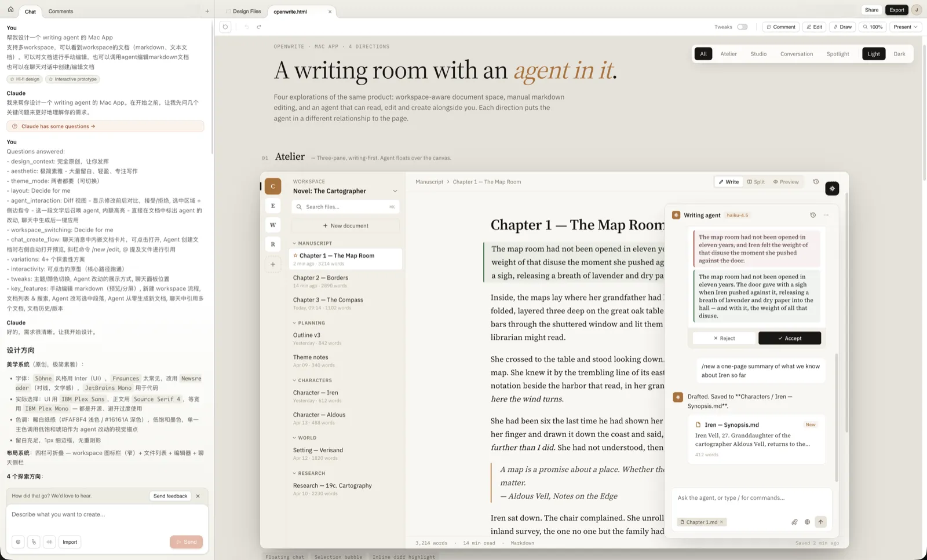This screenshot has width=927, height=560.
Task: Add new workspace with the plus icon
Action: (x=273, y=265)
